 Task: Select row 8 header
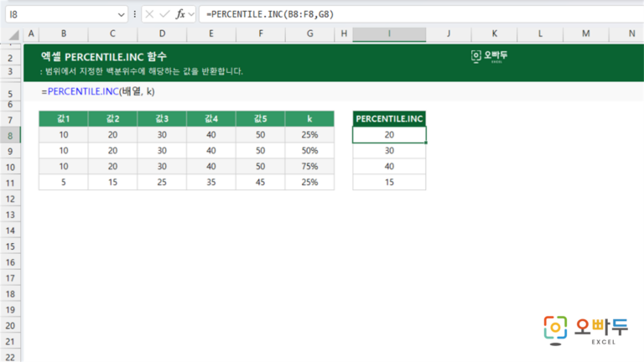click(10, 136)
